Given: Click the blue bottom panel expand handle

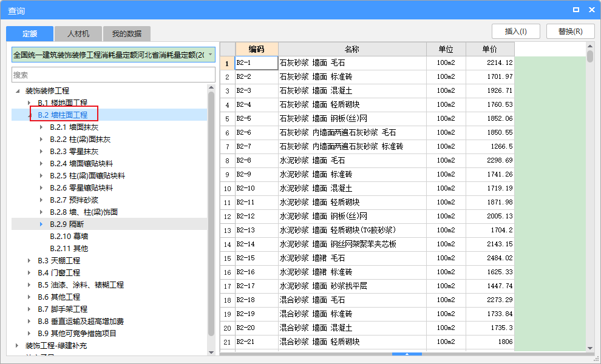Looking at the screenshot, I should point(407,354).
